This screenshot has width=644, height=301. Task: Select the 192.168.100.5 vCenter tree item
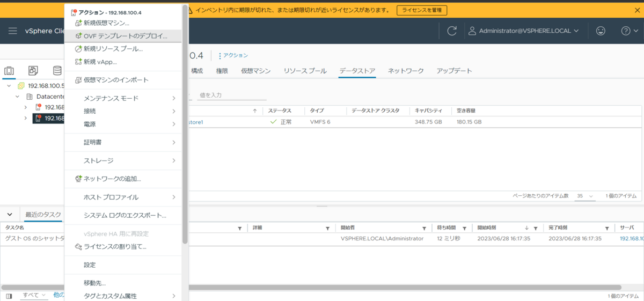[x=46, y=86]
